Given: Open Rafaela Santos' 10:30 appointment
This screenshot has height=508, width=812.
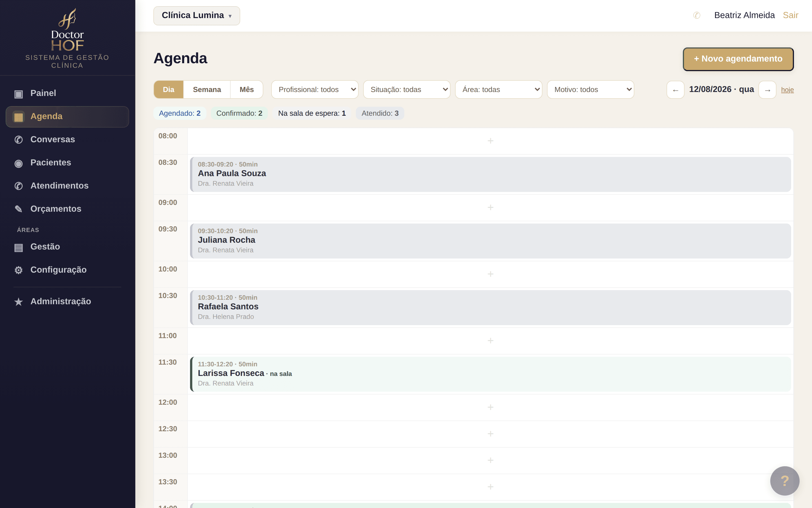Looking at the screenshot, I should (490, 307).
